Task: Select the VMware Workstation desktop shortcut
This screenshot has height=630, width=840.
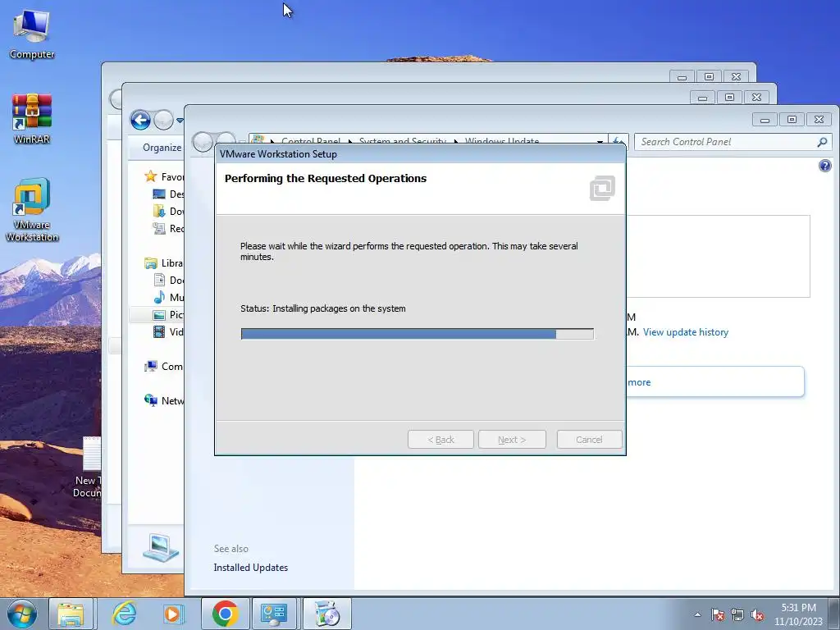Action: (32, 210)
